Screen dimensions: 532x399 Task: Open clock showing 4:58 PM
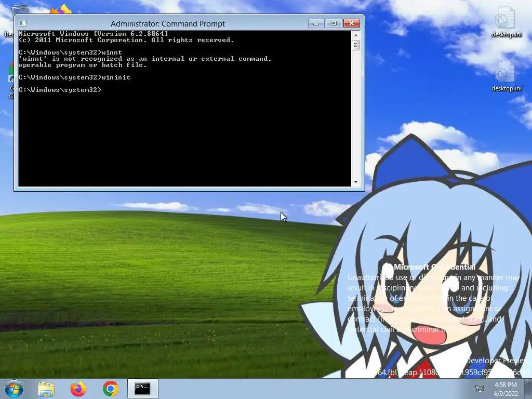pos(506,389)
